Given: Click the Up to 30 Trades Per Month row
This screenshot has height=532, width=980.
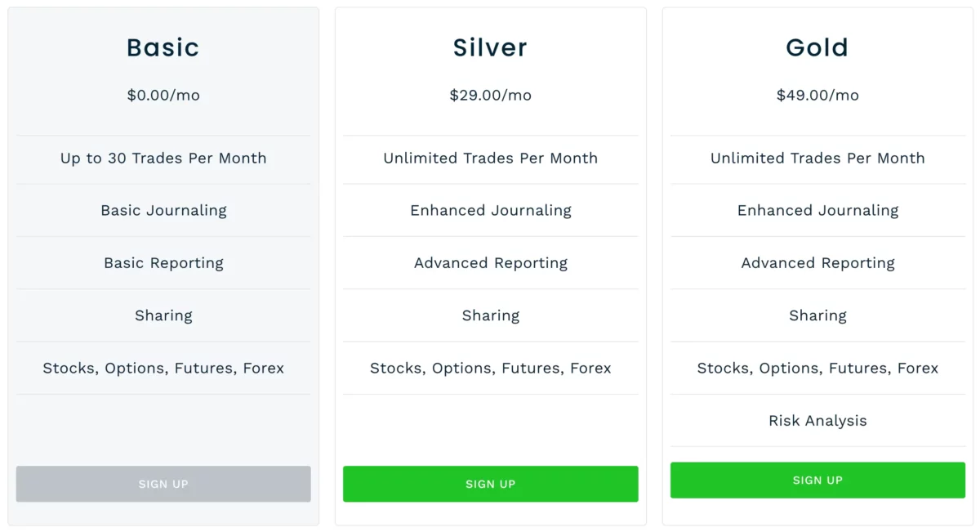Looking at the screenshot, I should pos(163,158).
